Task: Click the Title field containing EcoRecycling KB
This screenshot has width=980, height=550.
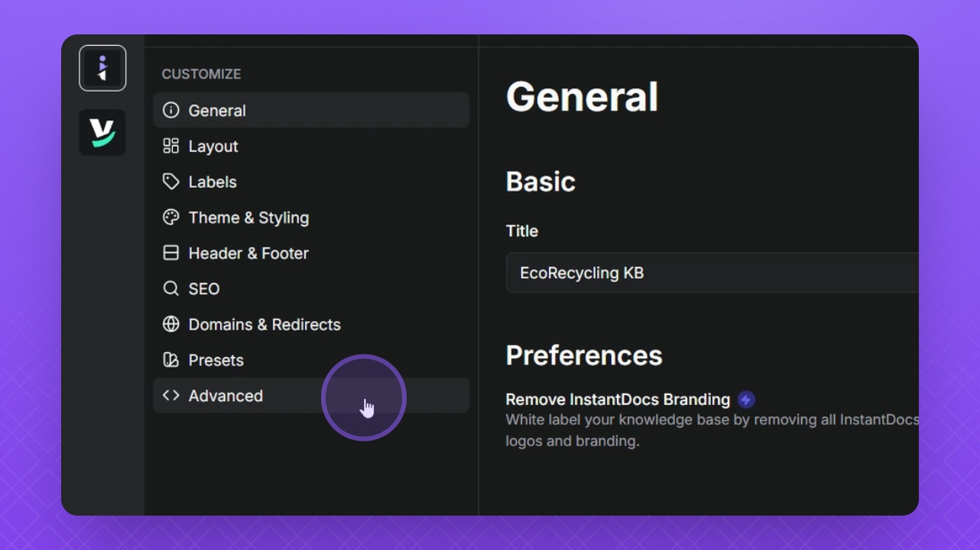Action: tap(711, 273)
